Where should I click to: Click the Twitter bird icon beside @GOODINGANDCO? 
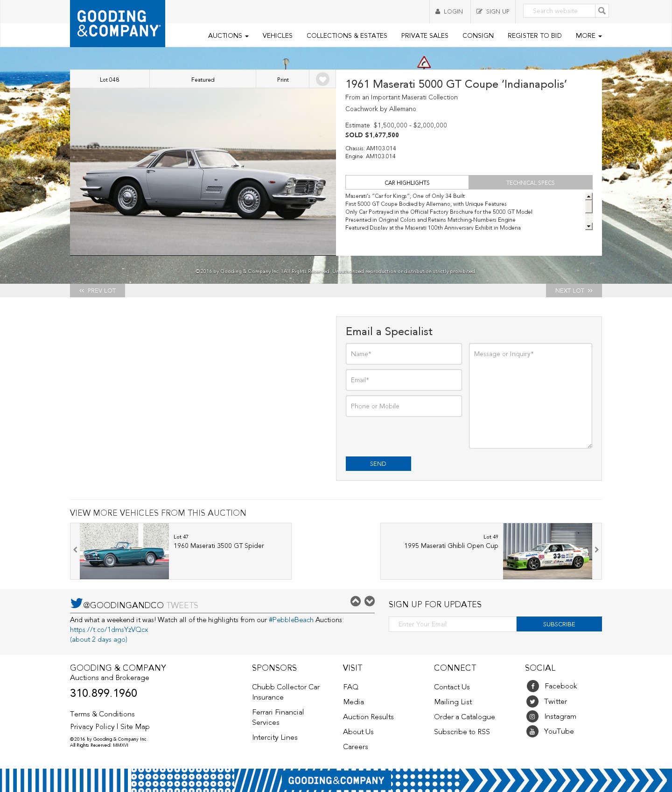(76, 603)
